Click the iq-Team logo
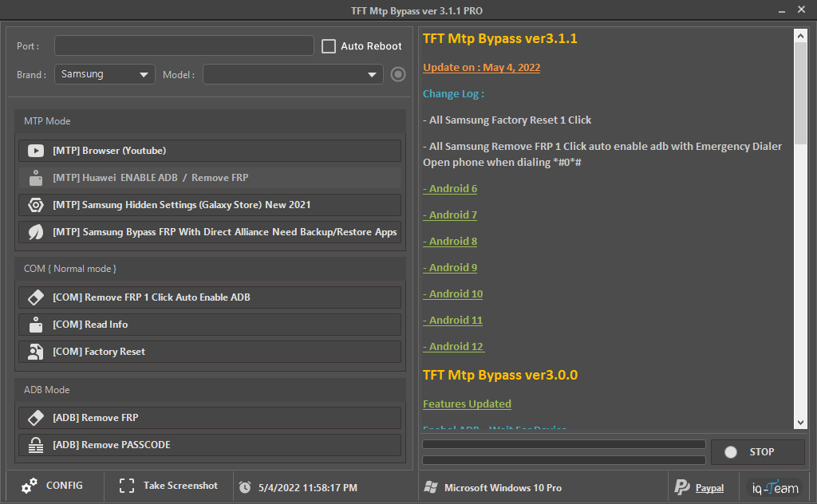The width and height of the screenshot is (817, 504). coord(776,488)
